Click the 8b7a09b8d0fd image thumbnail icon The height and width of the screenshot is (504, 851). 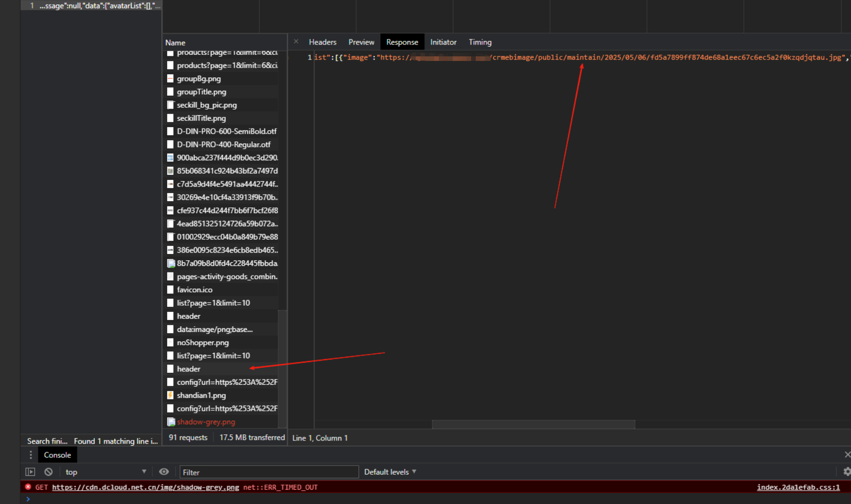click(171, 263)
